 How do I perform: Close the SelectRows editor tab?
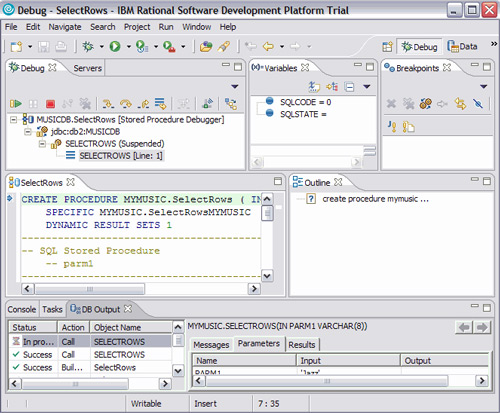click(x=70, y=182)
